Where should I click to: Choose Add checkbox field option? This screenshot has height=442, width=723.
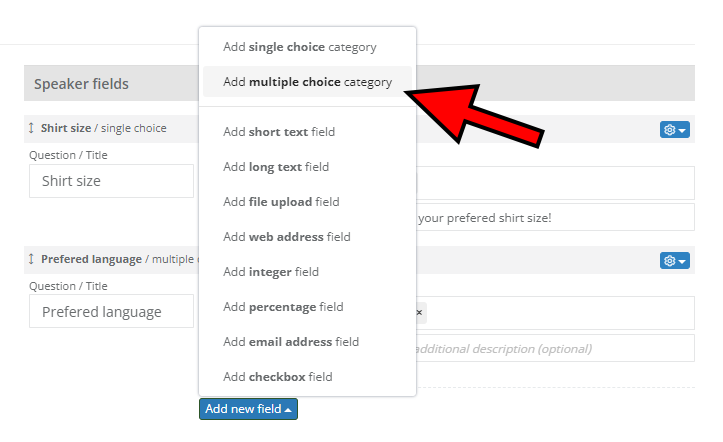[x=277, y=377]
